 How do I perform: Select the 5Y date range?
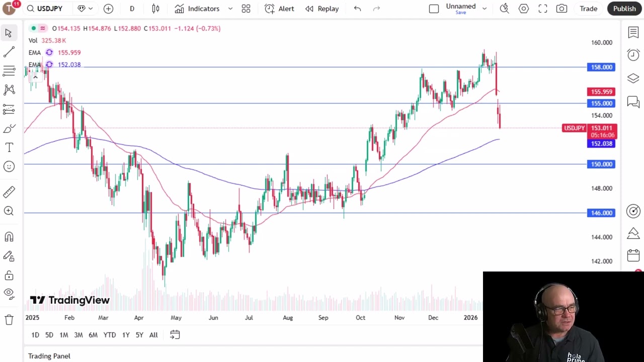point(139,335)
